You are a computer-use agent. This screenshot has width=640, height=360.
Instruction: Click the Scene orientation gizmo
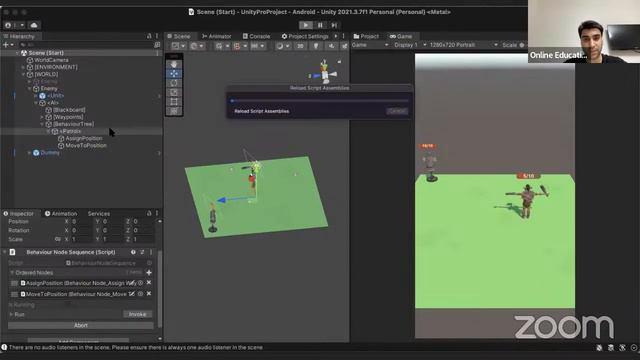(x=324, y=72)
